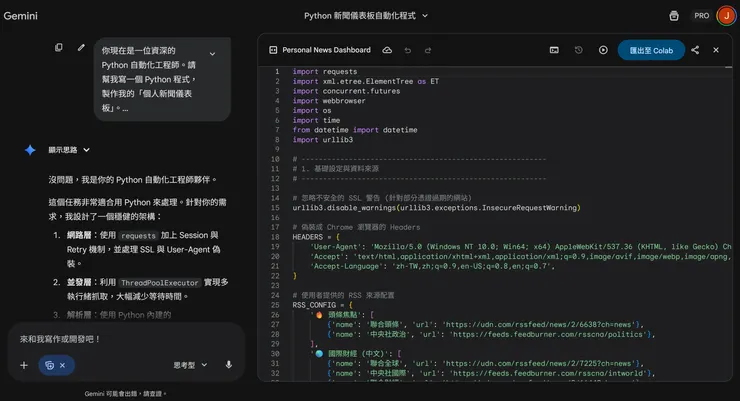Screen dimensions: 740x401
Task: Export to Colab button
Action: (x=651, y=50)
